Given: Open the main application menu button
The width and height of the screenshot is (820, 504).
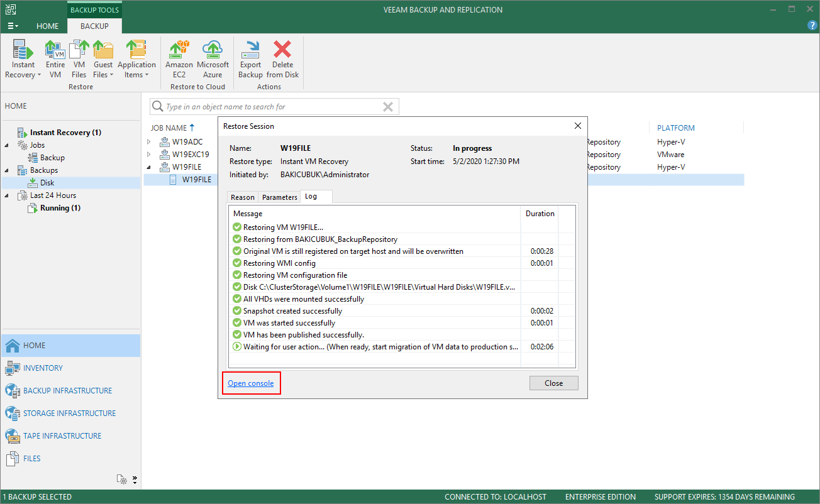Looking at the screenshot, I should pyautogui.click(x=12, y=26).
